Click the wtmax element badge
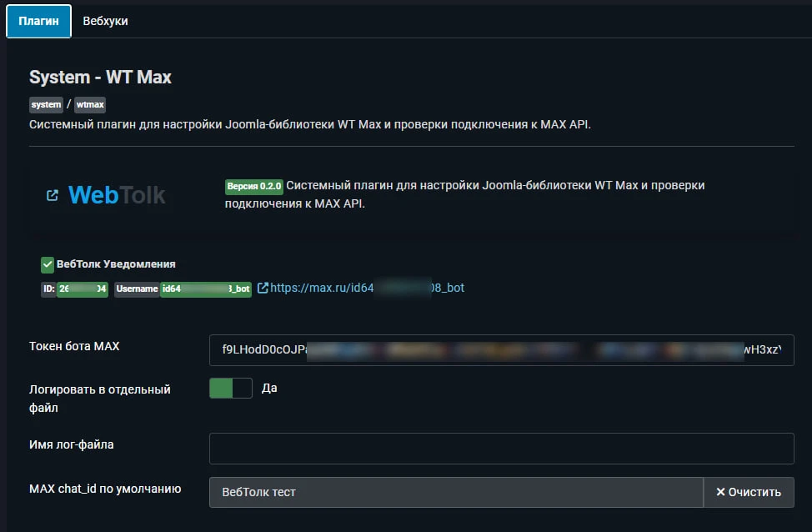 click(90, 104)
